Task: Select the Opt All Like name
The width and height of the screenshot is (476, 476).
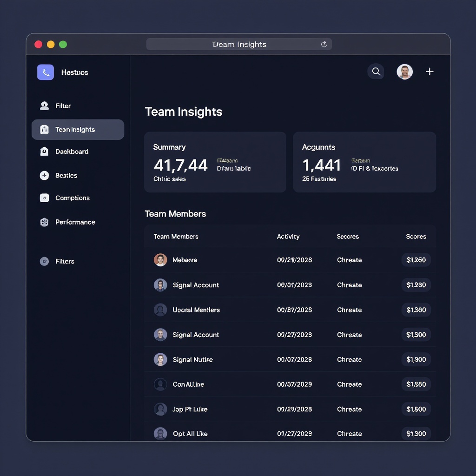Action: (190, 434)
